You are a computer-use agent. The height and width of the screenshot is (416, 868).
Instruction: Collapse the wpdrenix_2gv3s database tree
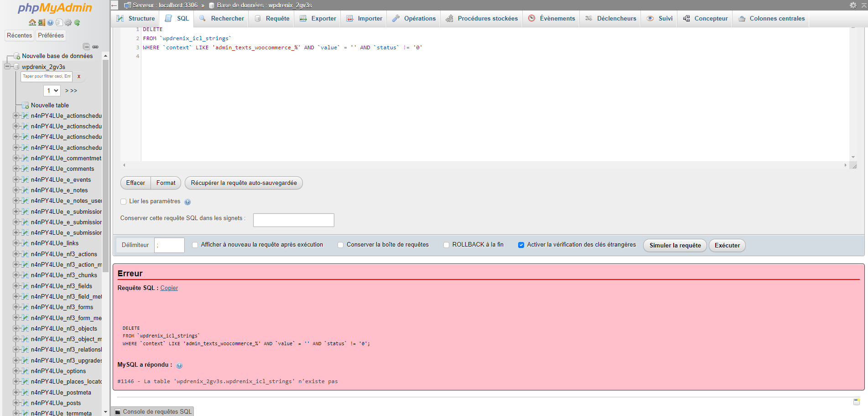pyautogui.click(x=7, y=67)
